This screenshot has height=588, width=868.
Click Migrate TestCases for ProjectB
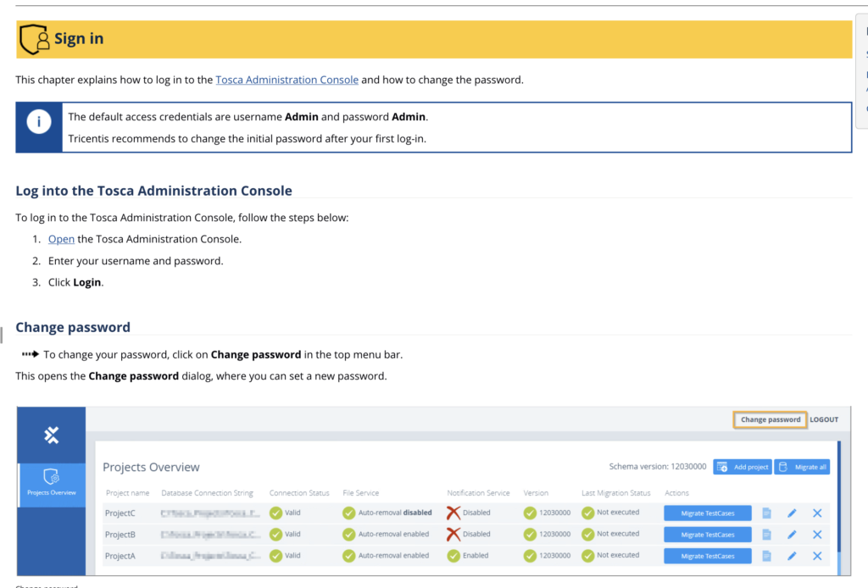coord(708,535)
